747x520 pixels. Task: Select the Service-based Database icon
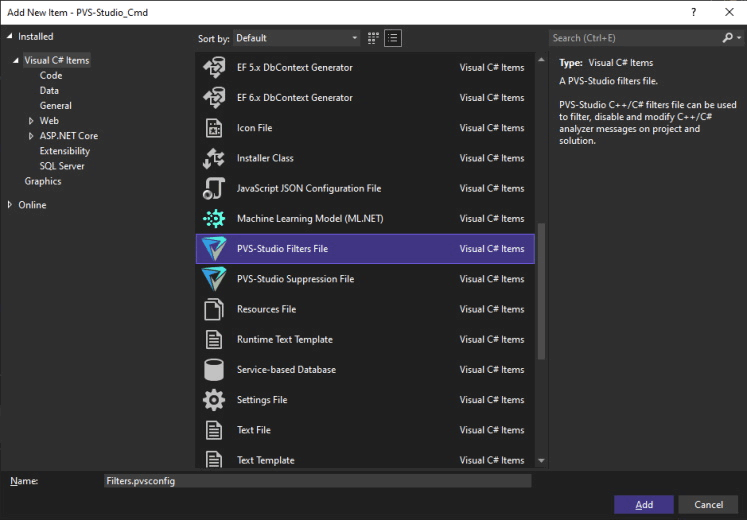tap(214, 370)
